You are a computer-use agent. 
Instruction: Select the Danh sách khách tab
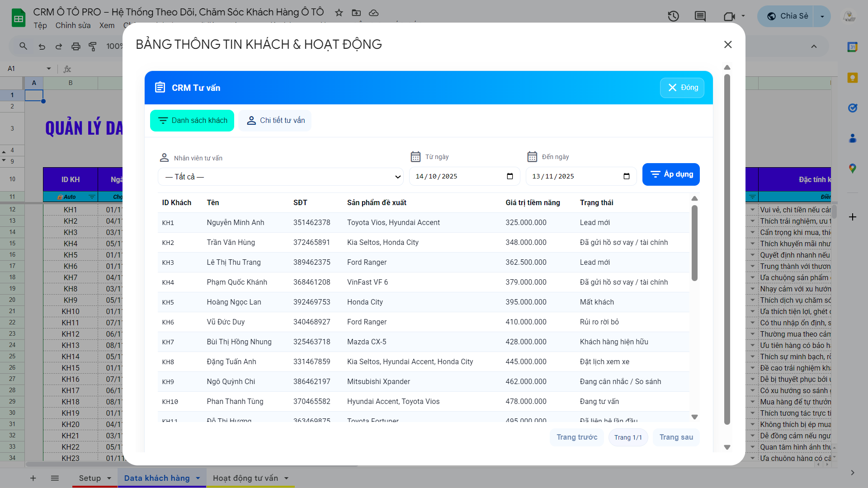[x=192, y=121]
